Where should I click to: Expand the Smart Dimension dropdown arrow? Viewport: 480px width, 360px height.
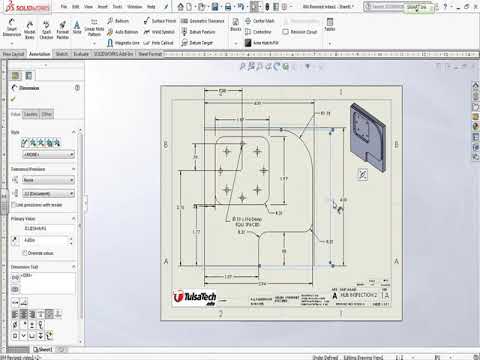coord(12,43)
